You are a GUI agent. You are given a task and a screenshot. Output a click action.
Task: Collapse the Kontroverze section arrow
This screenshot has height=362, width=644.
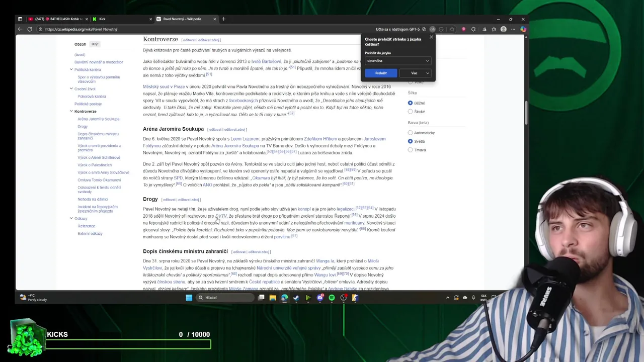(71, 111)
